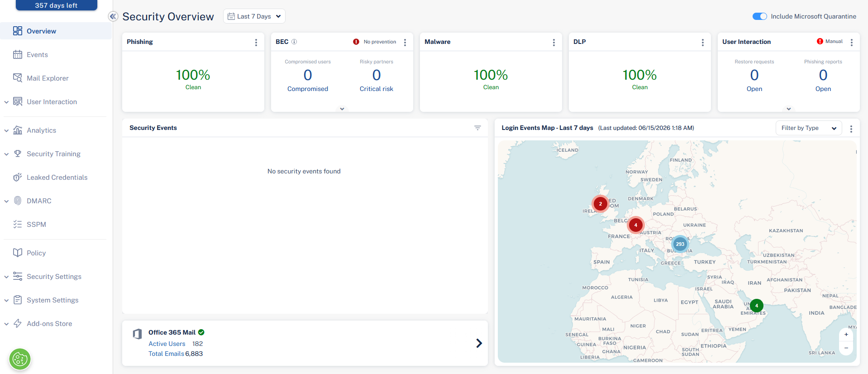The image size is (868, 374).
Task: Expand the Add-ons Store sidebar group
Action: coord(6,324)
